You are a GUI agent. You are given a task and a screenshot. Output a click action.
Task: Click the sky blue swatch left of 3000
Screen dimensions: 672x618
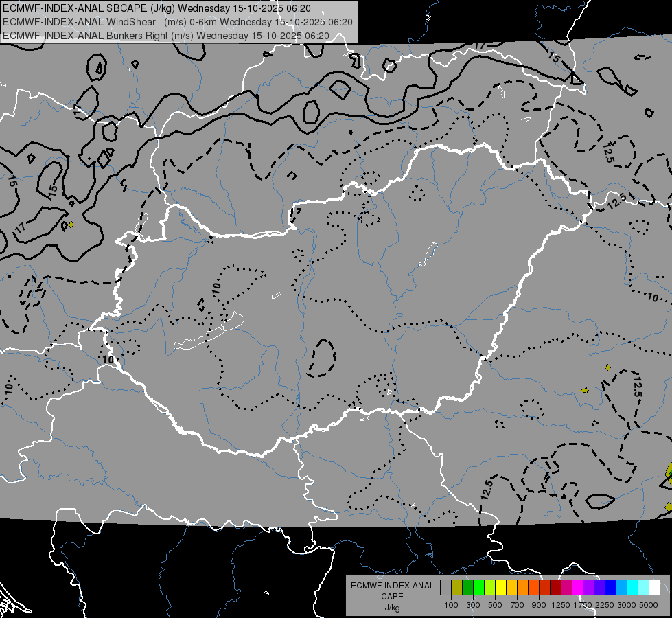pyautogui.click(x=621, y=588)
